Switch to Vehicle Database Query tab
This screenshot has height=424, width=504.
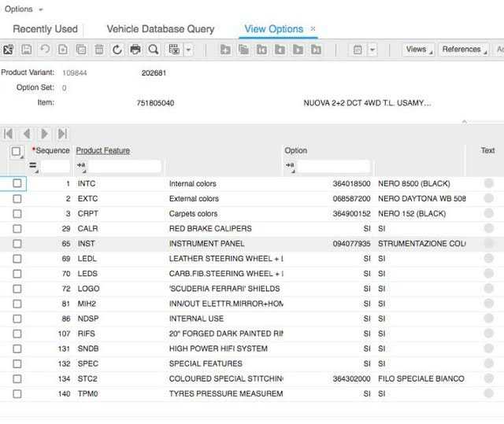click(x=160, y=29)
